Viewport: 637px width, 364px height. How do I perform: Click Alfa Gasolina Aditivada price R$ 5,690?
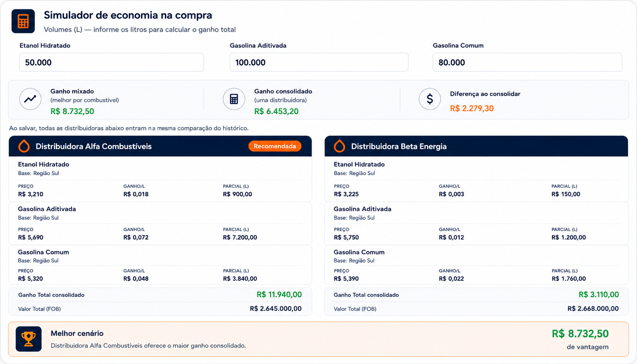31,237
